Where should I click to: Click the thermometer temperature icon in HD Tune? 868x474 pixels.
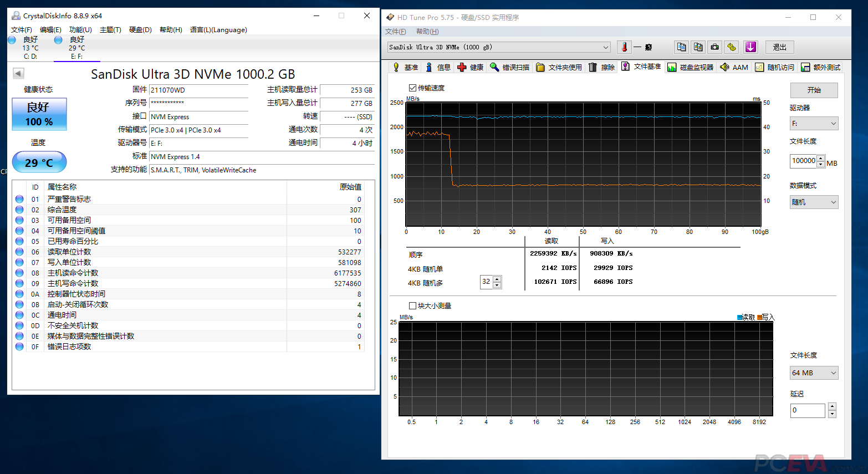coord(624,47)
